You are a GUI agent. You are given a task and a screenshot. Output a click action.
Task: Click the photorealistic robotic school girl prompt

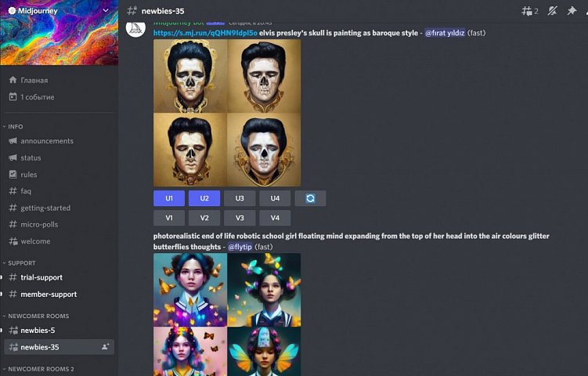pyautogui.click(x=351, y=241)
